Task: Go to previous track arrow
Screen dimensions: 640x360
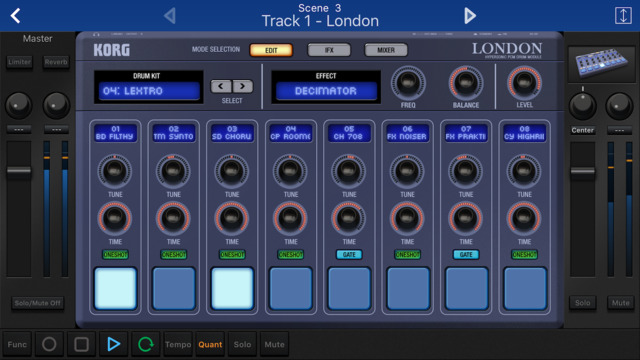Action: pyautogui.click(x=170, y=16)
